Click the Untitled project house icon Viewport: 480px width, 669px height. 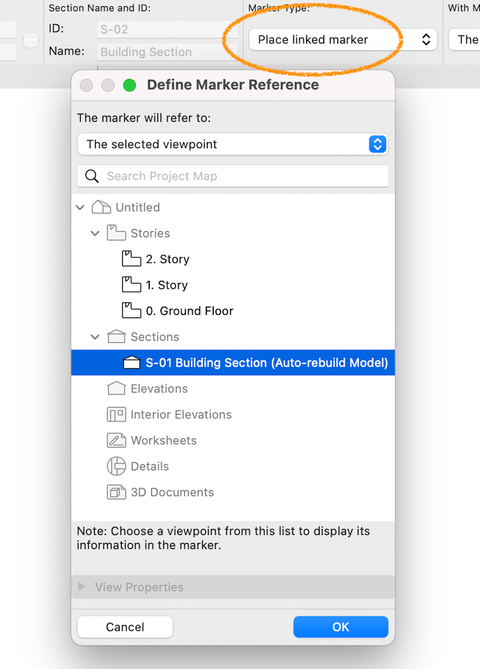pos(101,207)
